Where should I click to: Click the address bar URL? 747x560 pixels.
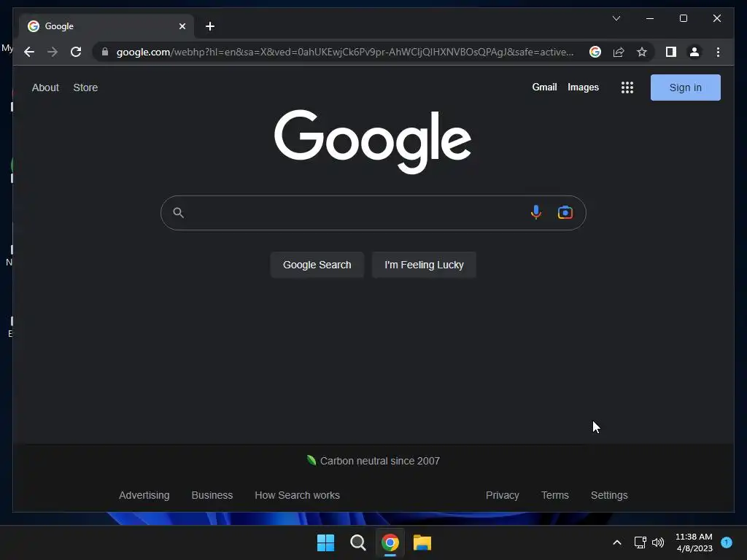click(x=345, y=52)
